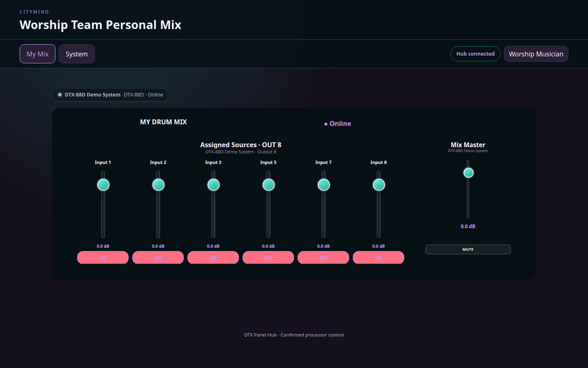The width and height of the screenshot is (588, 368).
Task: Click the Input 2 fader knob
Action: 158,185
